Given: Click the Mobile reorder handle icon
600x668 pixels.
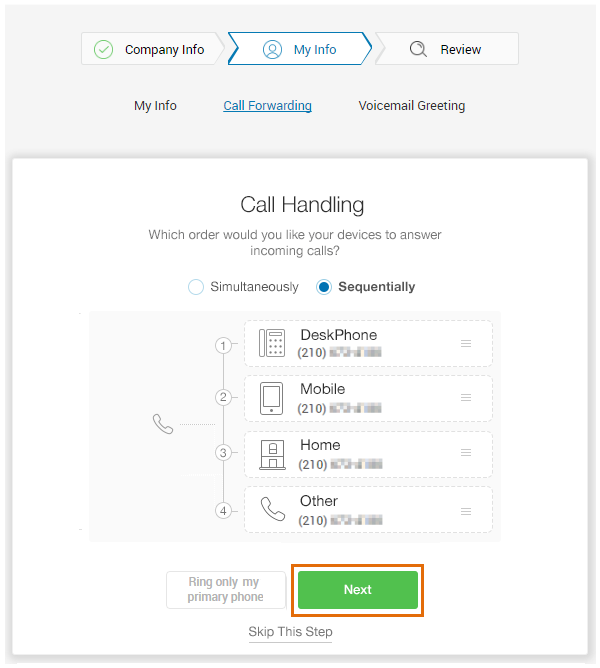Looking at the screenshot, I should 466,397.
